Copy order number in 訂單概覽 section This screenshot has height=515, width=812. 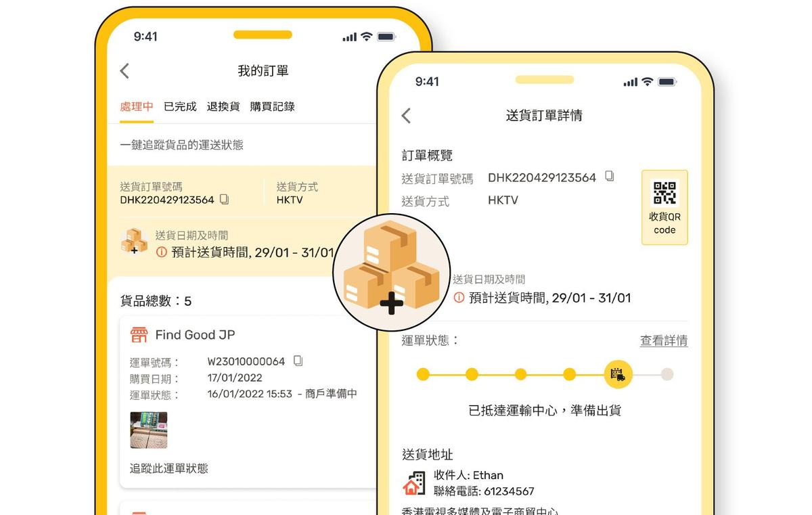[x=610, y=177]
